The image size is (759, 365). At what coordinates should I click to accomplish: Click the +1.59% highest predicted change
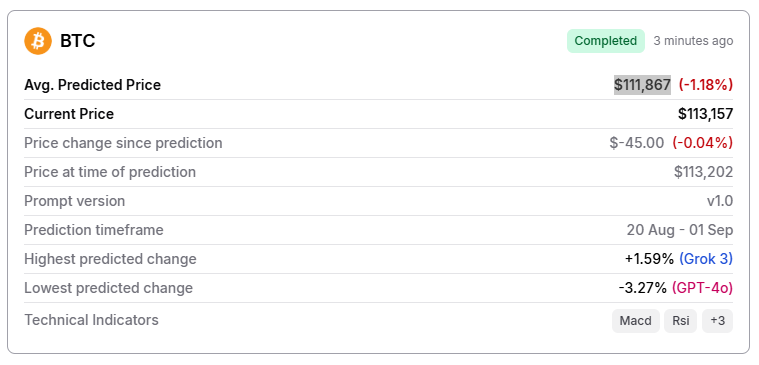pyautogui.click(x=649, y=259)
